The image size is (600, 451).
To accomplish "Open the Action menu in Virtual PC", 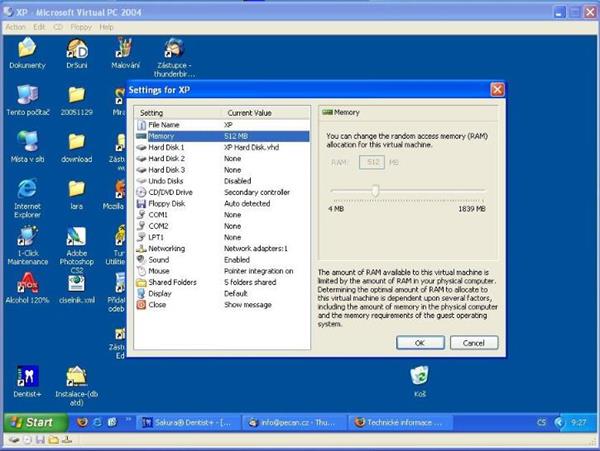I will pos(16,27).
